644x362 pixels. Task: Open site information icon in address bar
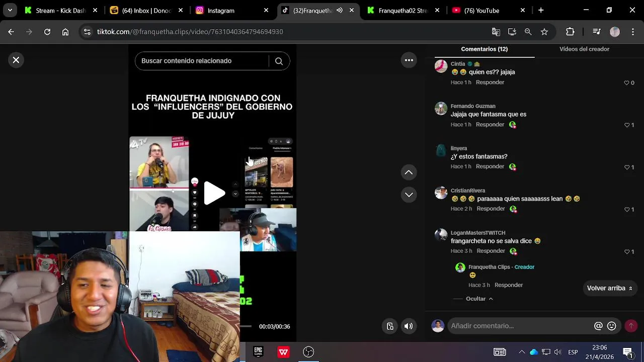pos(87,32)
